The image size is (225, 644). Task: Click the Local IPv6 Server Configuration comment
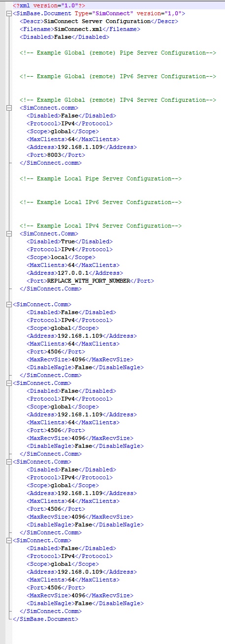click(101, 202)
